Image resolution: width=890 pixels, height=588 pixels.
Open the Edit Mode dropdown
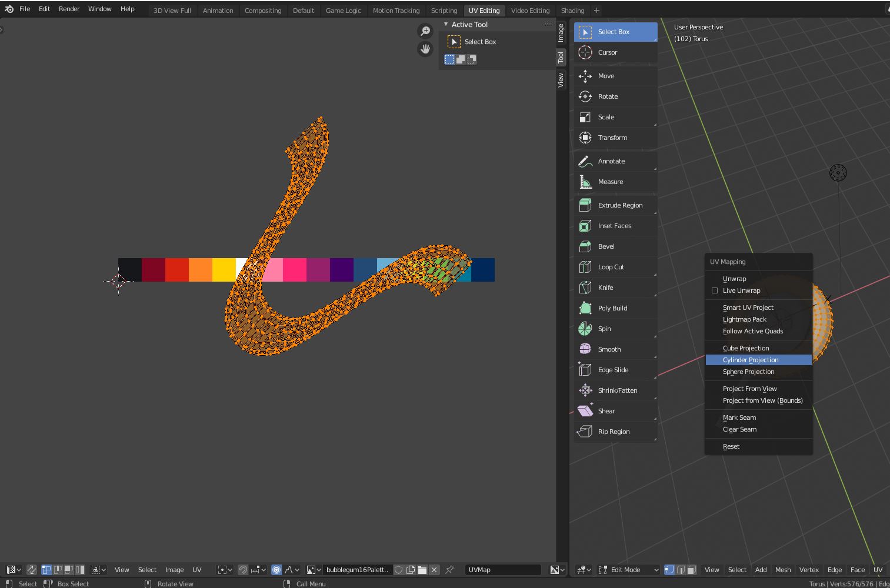coord(628,570)
